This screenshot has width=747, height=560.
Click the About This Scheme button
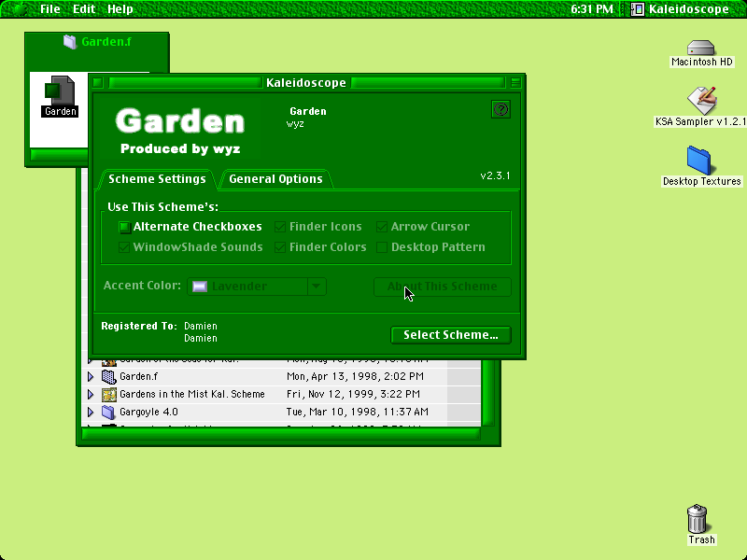tap(442, 287)
